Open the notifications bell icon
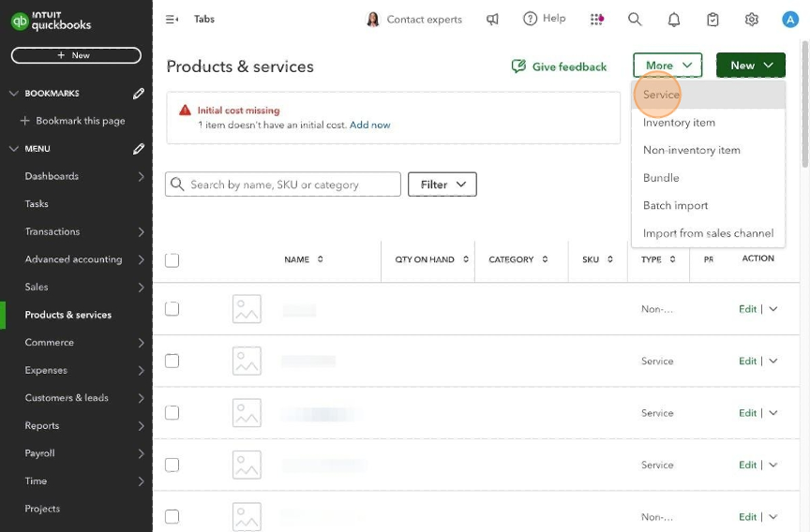The image size is (810, 532). [674, 19]
